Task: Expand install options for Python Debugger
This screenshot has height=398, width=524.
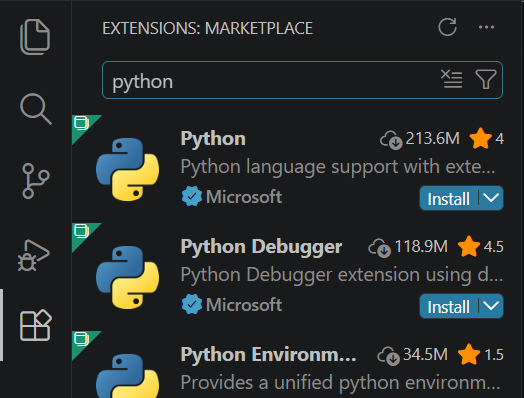Action: point(491,306)
